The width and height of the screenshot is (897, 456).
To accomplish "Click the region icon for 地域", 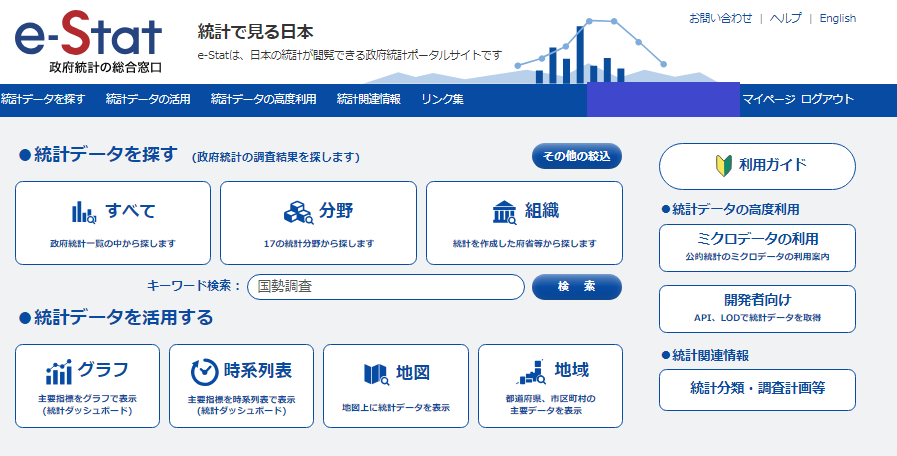I will pos(530,372).
